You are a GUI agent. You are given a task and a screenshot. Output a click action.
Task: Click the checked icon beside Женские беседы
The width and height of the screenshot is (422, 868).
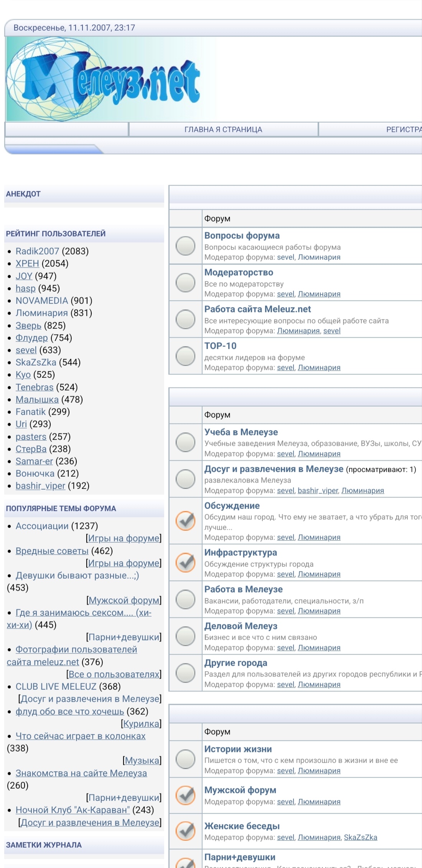185,831
